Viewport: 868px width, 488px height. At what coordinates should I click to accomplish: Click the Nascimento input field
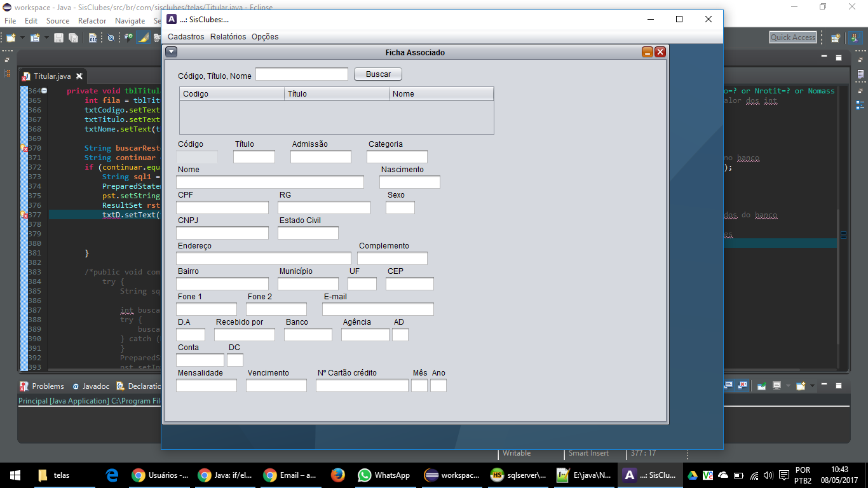tap(410, 182)
